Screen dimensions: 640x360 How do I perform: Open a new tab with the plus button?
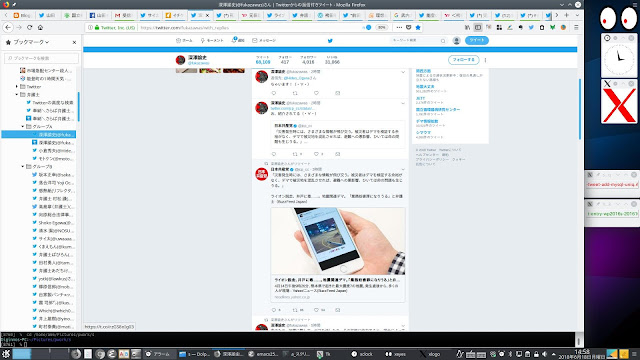(x=567, y=15)
